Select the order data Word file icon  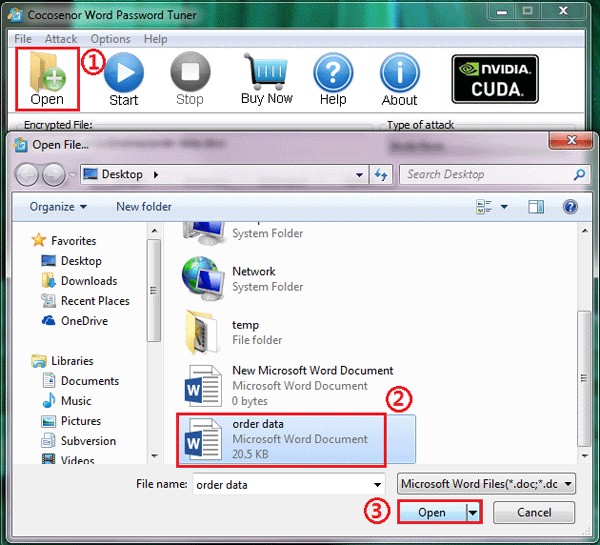click(x=203, y=439)
